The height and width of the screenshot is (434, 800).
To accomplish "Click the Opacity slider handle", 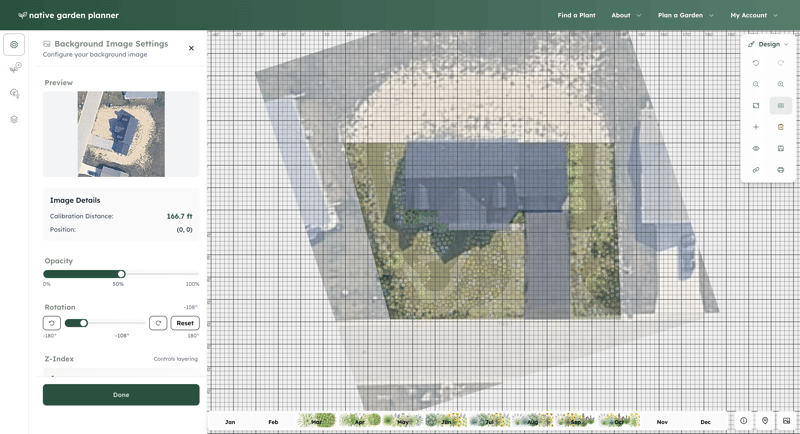I will point(121,274).
